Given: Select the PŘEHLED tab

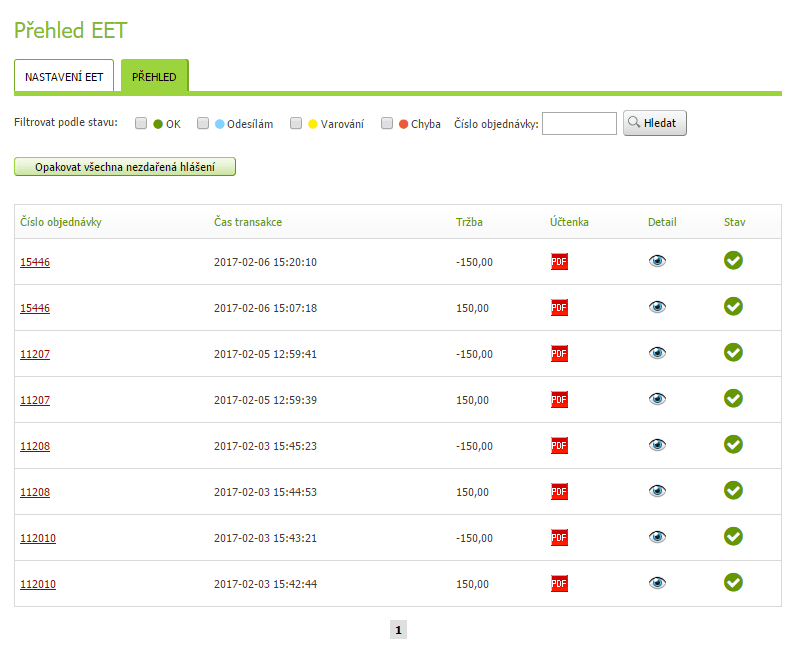Looking at the screenshot, I should (154, 77).
